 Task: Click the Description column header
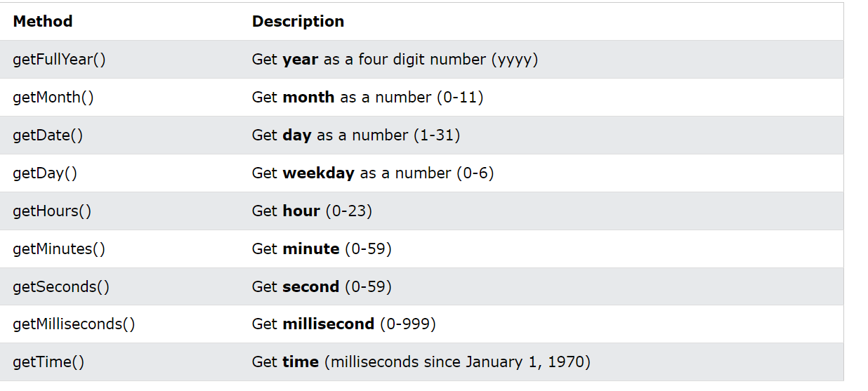tap(298, 22)
